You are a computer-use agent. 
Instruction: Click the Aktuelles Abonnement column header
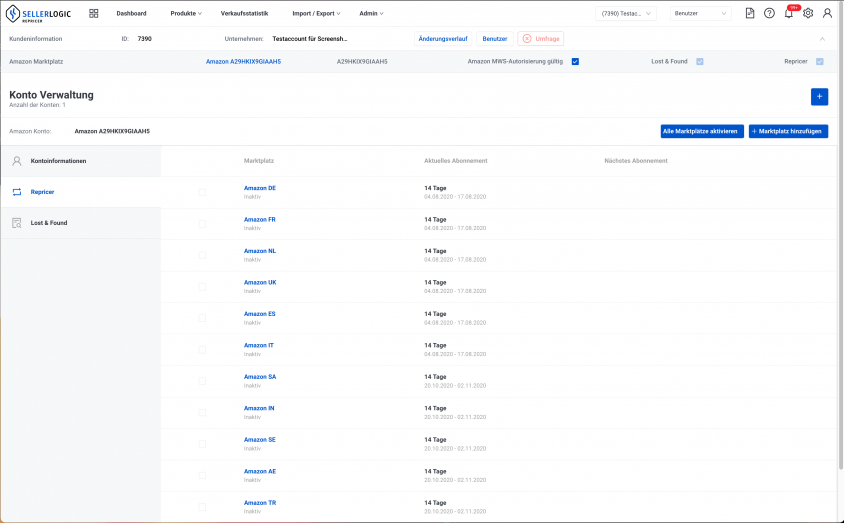pos(456,161)
